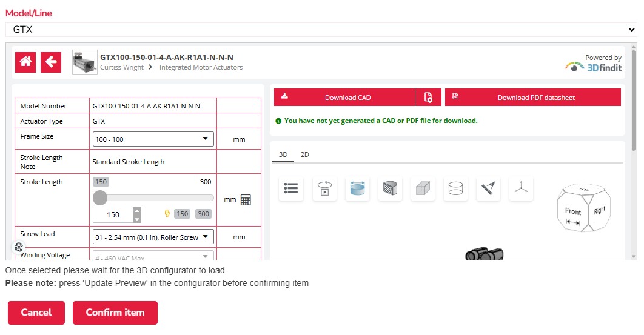Click Download PDF datasheet button
The image size is (644, 335).
click(x=532, y=98)
